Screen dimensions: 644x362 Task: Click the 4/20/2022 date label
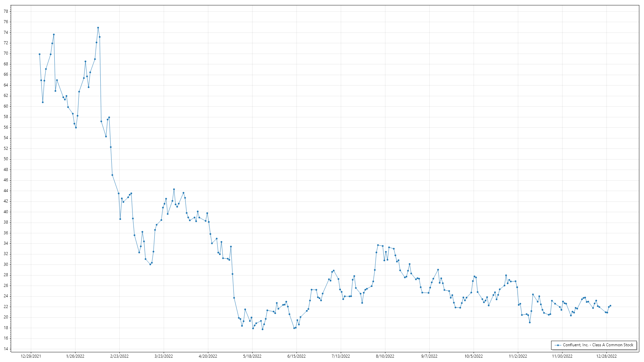pyautogui.click(x=208, y=356)
